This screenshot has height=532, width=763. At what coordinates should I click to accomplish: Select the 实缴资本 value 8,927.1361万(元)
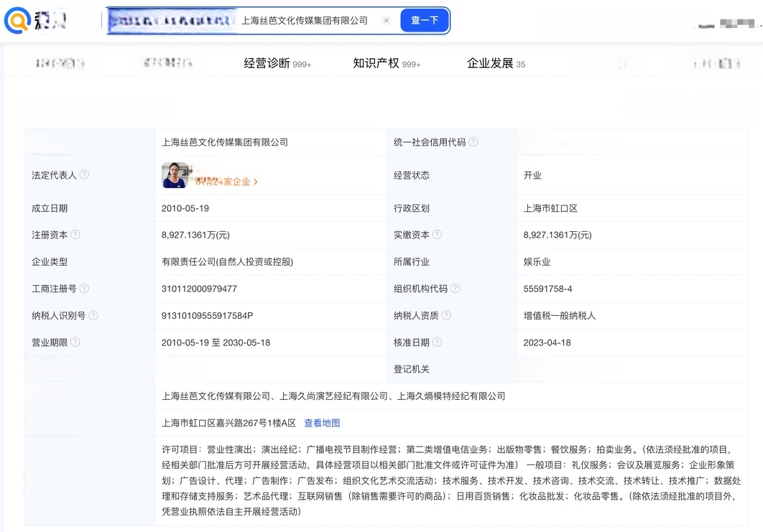click(558, 235)
